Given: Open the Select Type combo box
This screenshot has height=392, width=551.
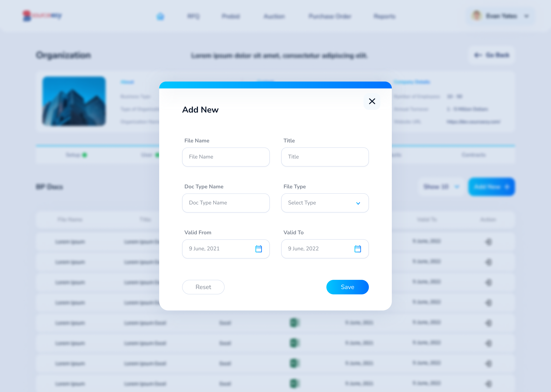Looking at the screenshot, I should pos(325,203).
